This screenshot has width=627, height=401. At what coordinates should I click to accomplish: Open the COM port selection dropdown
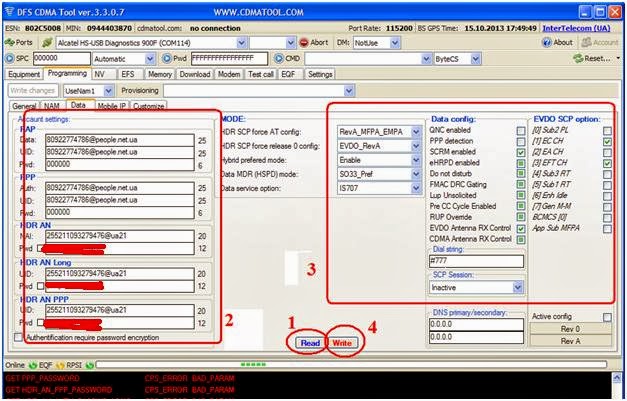click(x=241, y=43)
